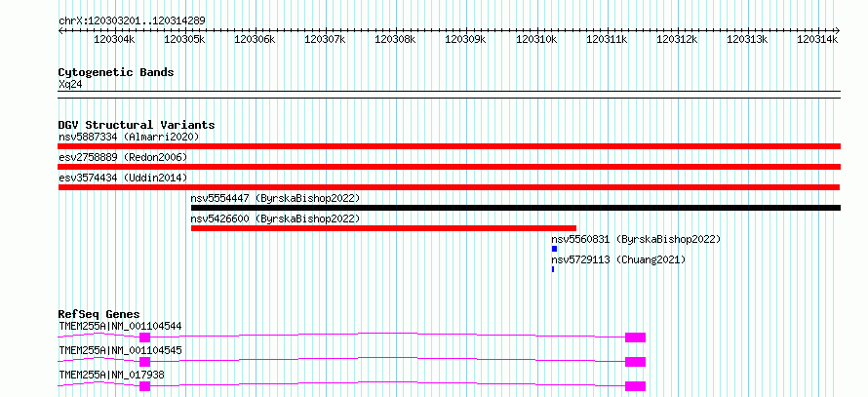The image size is (868, 397).
Task: Click the 120304k ruler tick label
Action: (x=114, y=39)
